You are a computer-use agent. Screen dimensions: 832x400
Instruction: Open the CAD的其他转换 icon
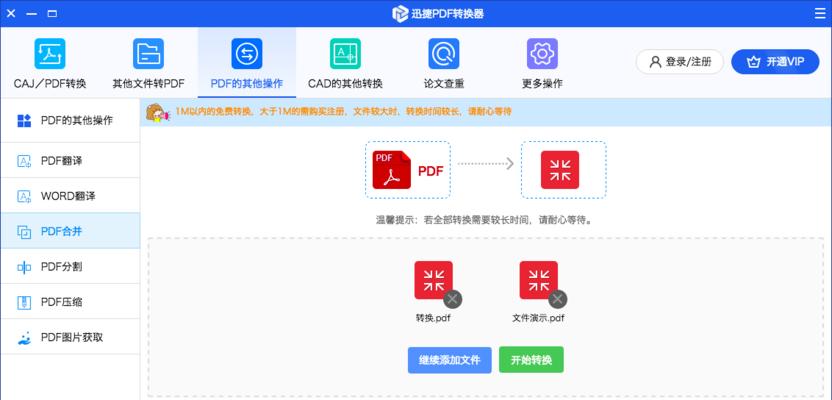click(345, 54)
